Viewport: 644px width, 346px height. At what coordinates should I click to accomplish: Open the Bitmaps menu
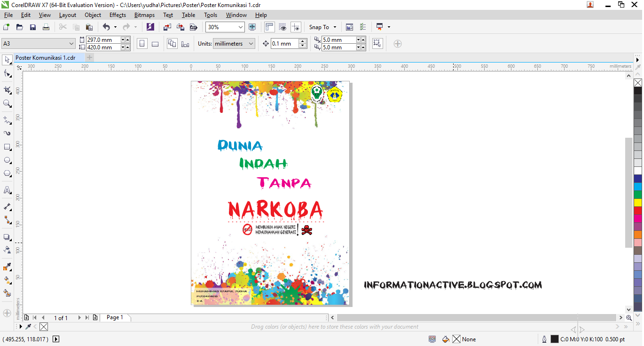[144, 15]
